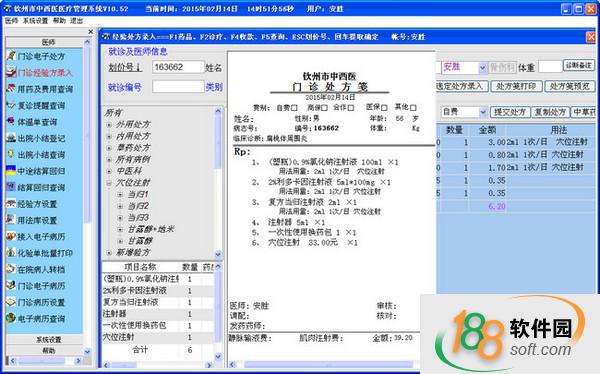This screenshot has width=600, height=374.
Task: Click 电子病历查询 icon
Action: pos(11,318)
